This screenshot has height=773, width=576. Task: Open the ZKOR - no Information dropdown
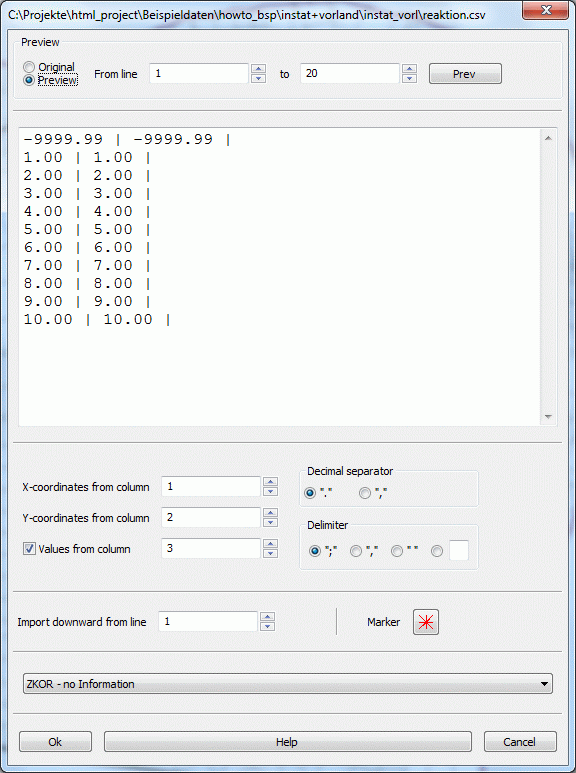click(288, 684)
